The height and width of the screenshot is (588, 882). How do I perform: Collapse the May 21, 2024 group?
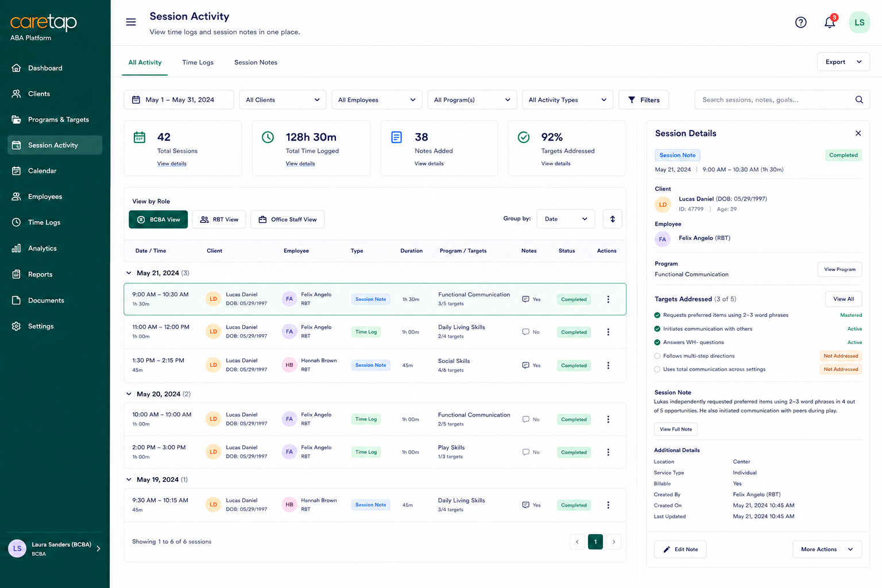[x=129, y=273]
